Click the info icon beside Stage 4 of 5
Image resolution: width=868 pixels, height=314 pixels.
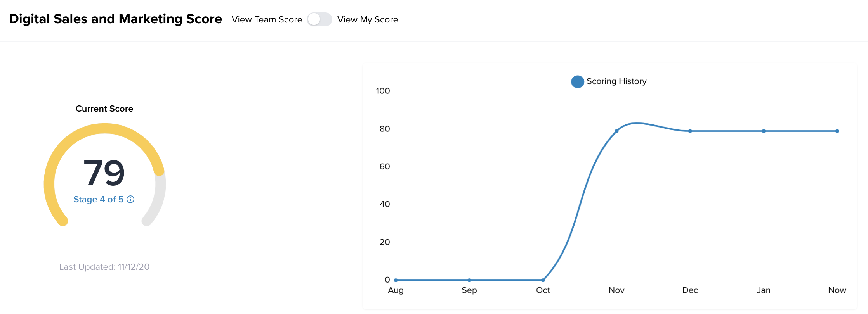131,199
